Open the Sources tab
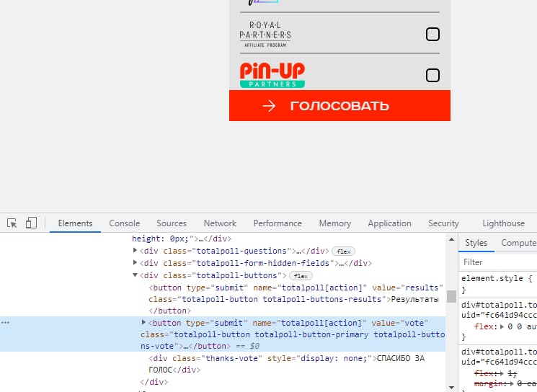This screenshot has height=392, width=537. click(172, 223)
